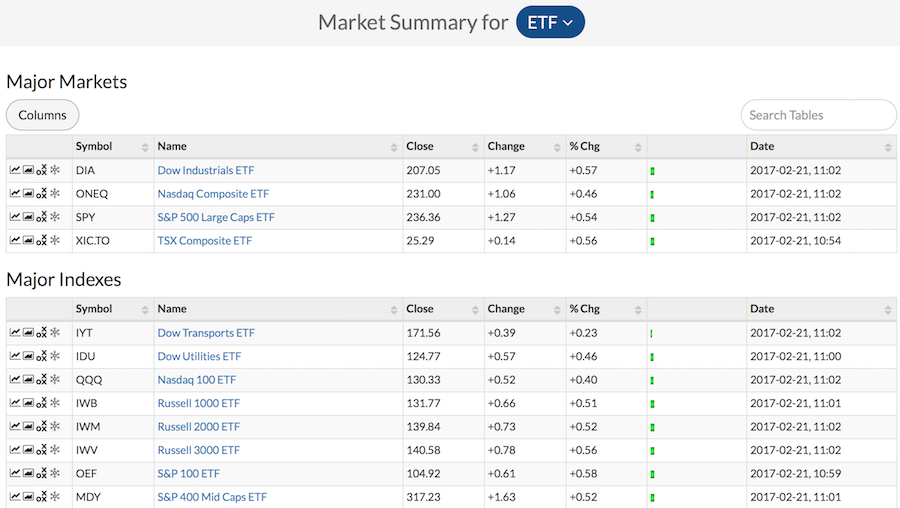Click the seasonality snowflake icon for IWB
The width and height of the screenshot is (900, 508).
[x=55, y=403]
